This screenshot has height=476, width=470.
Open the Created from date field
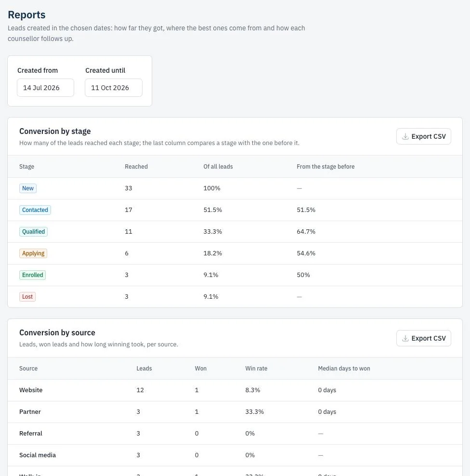(x=46, y=88)
